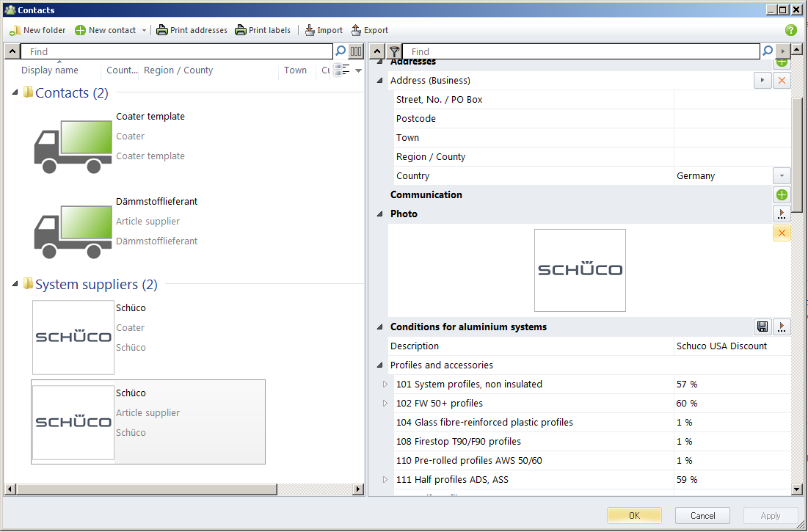Click the OK button
808x532 pixels.
pyautogui.click(x=634, y=515)
